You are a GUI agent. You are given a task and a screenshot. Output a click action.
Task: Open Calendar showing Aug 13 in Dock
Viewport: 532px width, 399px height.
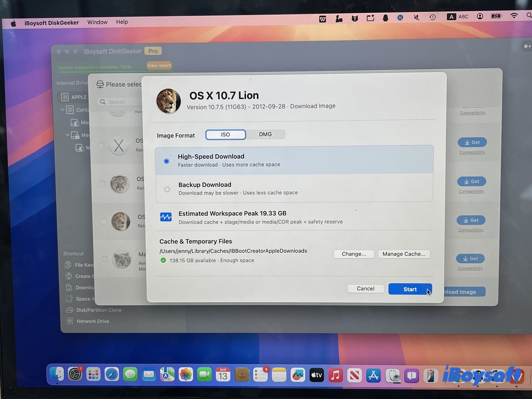click(x=223, y=375)
